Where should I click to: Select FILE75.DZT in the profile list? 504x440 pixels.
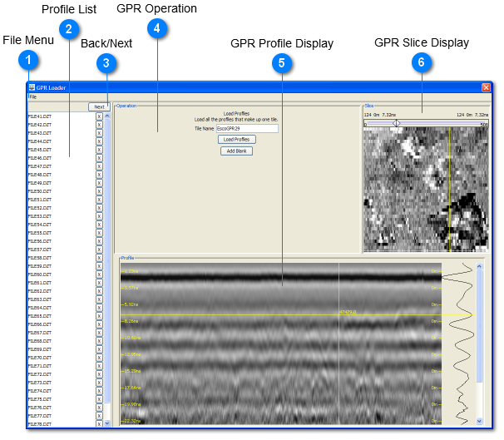40,399
